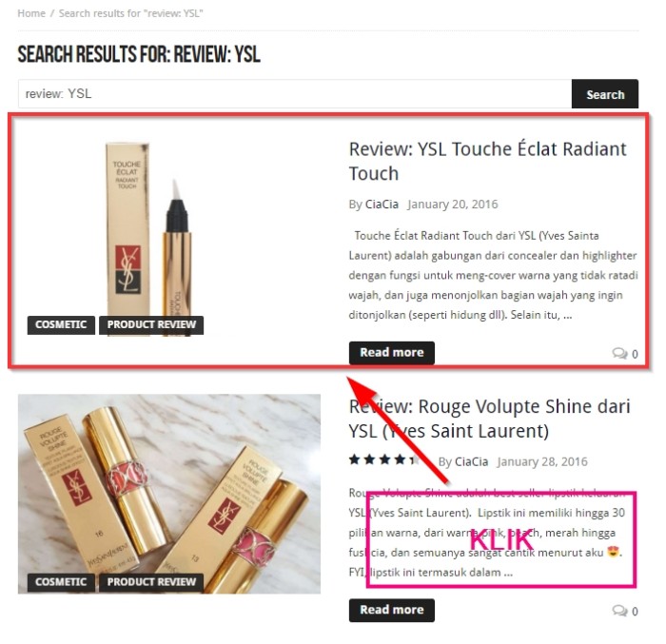The width and height of the screenshot is (666, 644).
Task: Click the January 28, 2016 post date
Action: click(x=542, y=461)
